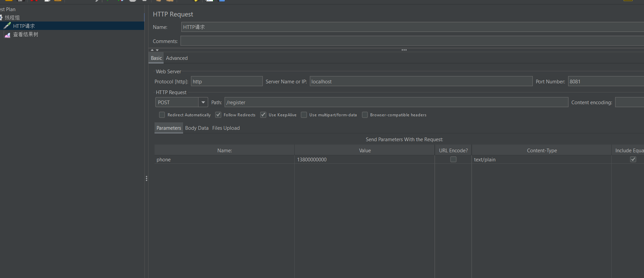
Task: Click the 'text/plain' content-type cell
Action: (542, 160)
